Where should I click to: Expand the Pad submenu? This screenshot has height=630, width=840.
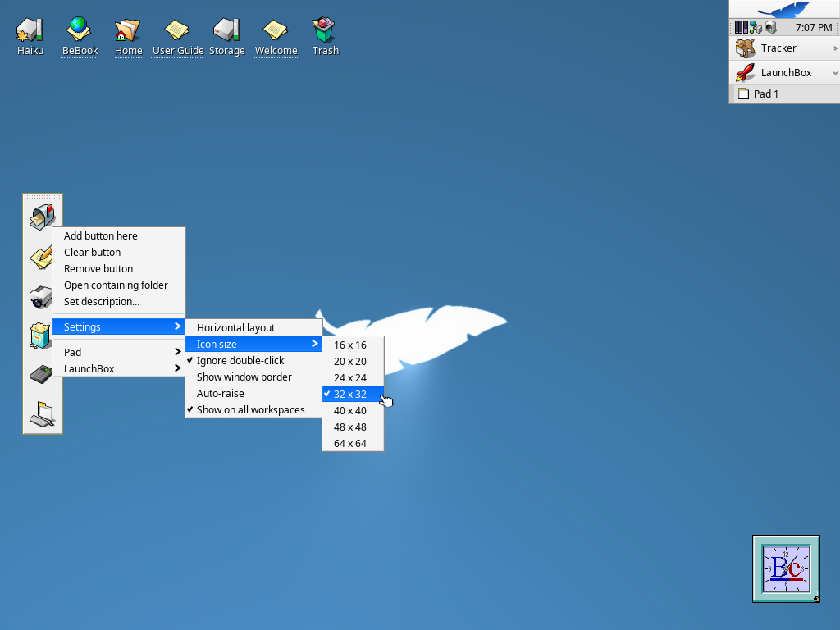pyautogui.click(x=119, y=352)
